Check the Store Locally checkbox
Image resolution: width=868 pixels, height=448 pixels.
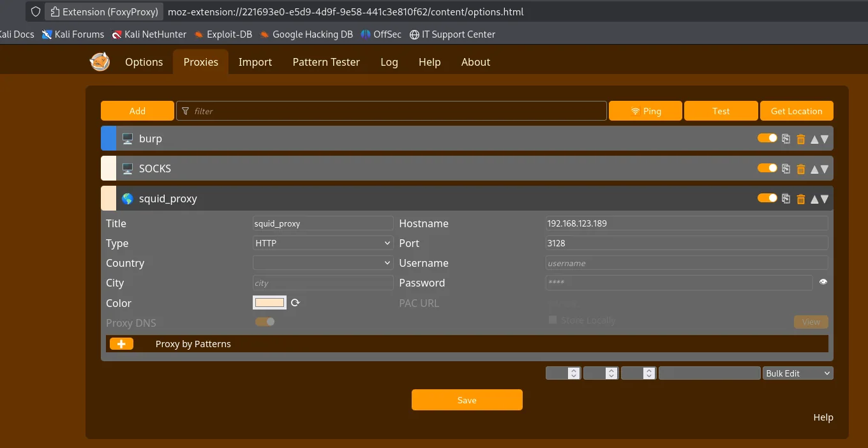pyautogui.click(x=553, y=320)
